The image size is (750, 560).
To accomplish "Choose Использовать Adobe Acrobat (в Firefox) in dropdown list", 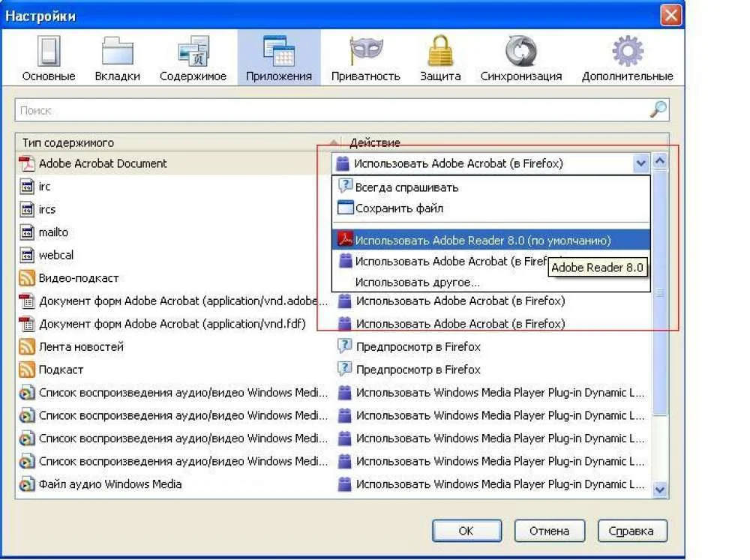I will (x=491, y=261).
